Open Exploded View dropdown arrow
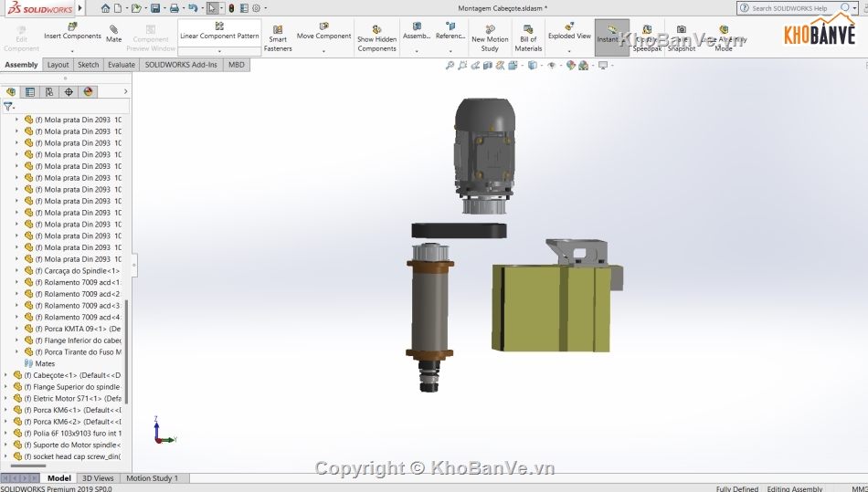The width and height of the screenshot is (868, 492). point(569,51)
